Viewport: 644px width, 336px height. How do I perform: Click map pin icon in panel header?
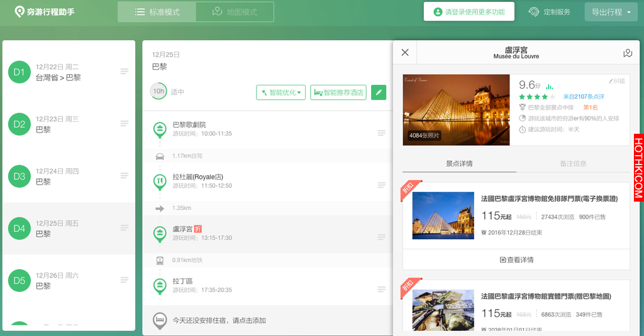[x=628, y=53]
